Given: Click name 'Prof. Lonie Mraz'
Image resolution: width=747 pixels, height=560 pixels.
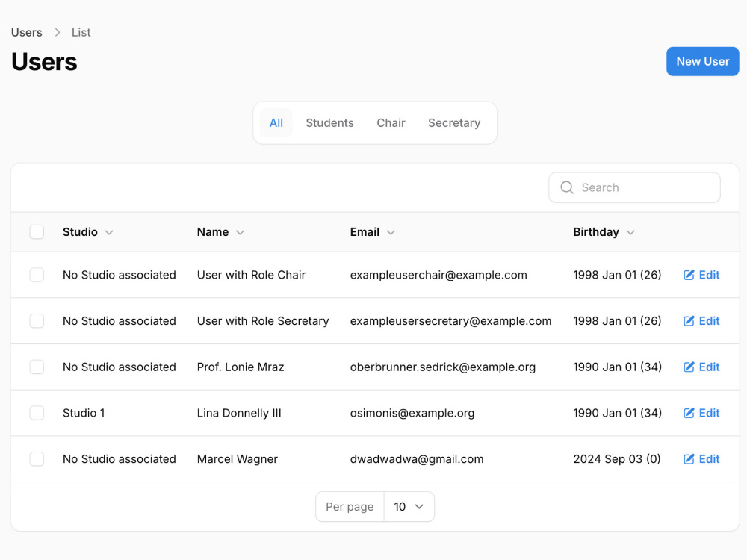Looking at the screenshot, I should pos(241,367).
